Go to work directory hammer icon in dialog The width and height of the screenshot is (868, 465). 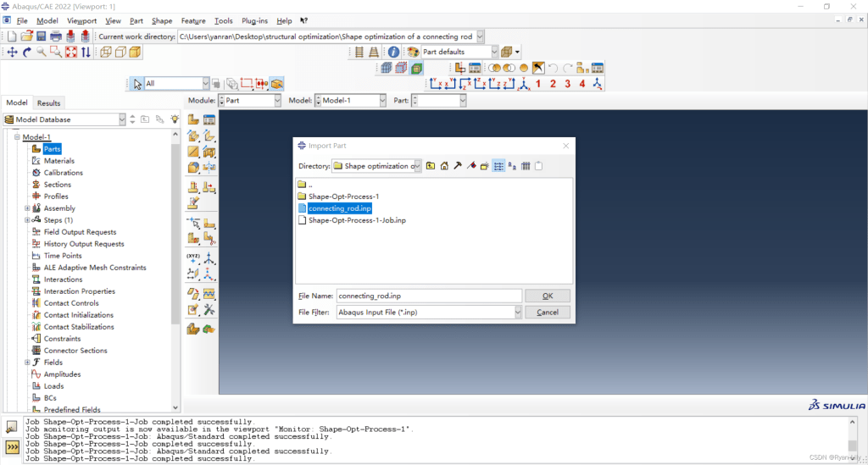[458, 166]
